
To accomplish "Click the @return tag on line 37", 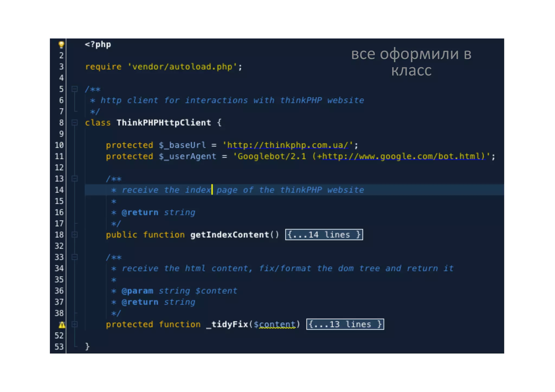I will point(140,302).
